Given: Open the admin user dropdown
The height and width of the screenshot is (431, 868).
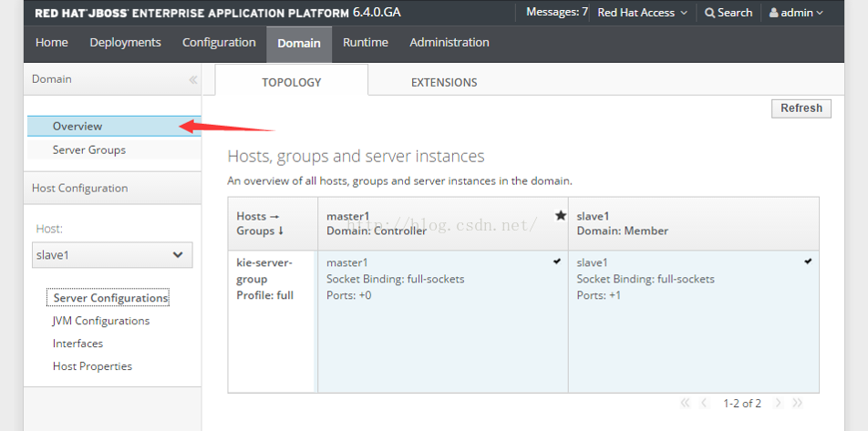Looking at the screenshot, I should [x=796, y=13].
